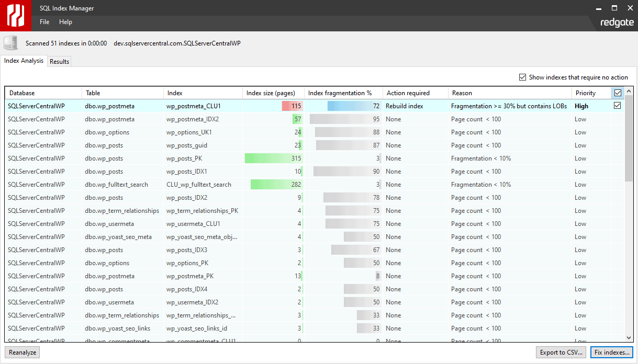Select the Index Analysis tab
638x364 pixels.
pos(24,61)
